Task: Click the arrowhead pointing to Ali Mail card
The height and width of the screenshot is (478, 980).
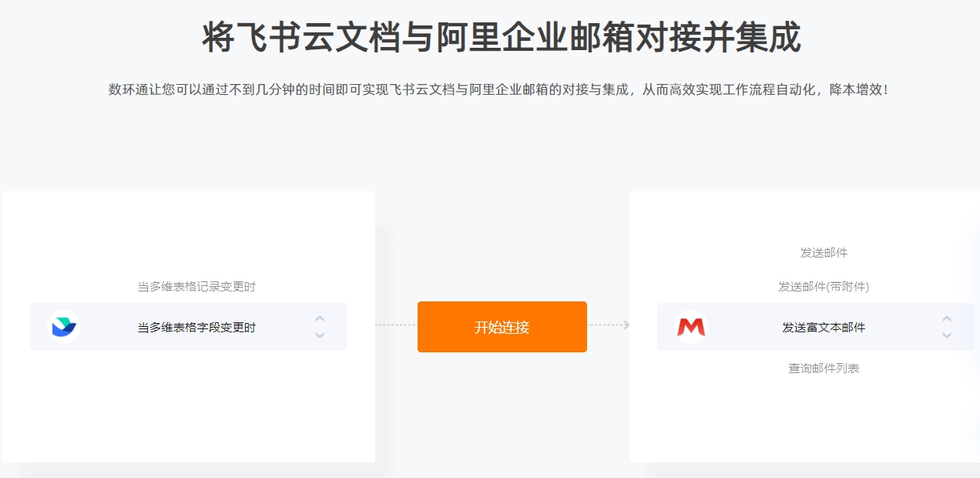Action: pos(626,325)
